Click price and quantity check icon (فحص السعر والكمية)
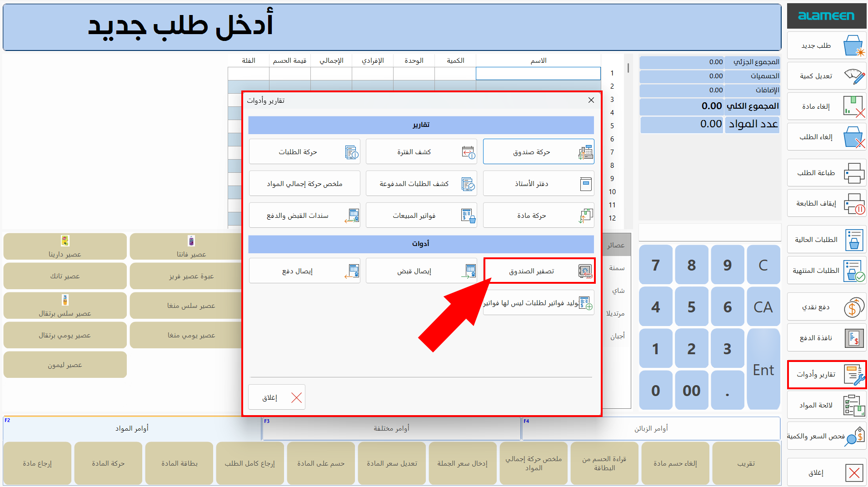The height and width of the screenshot is (487, 868). tap(855, 436)
